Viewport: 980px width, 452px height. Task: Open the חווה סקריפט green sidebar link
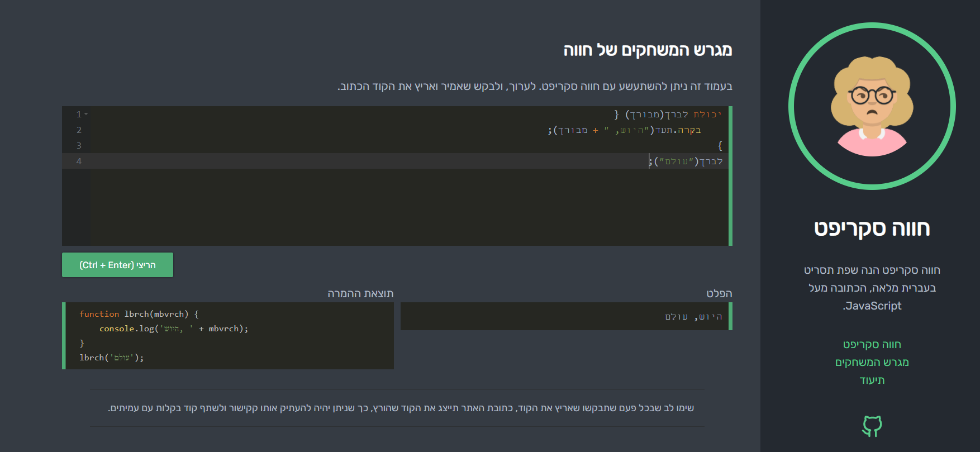tap(872, 344)
